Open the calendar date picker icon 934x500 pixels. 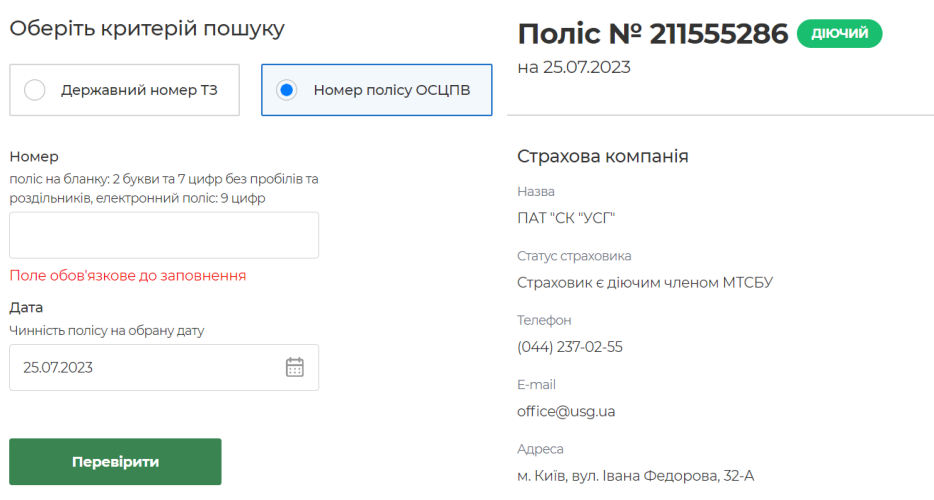pyautogui.click(x=295, y=367)
